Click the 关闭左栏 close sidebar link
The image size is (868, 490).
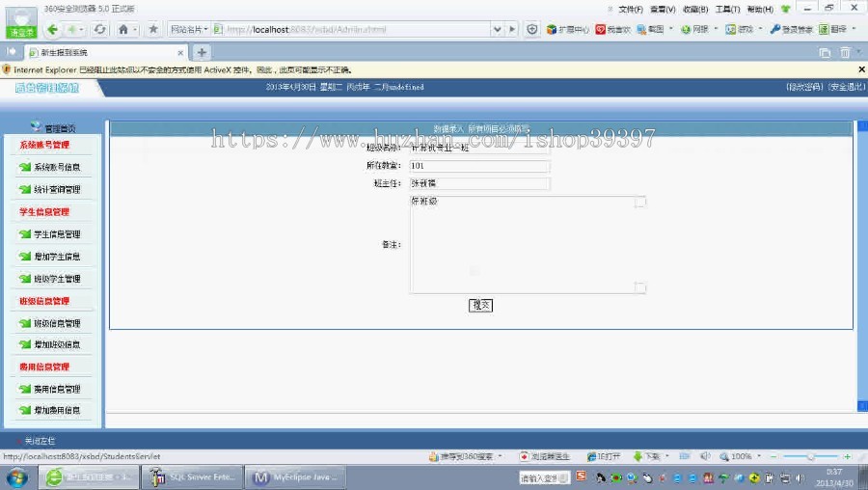40,441
